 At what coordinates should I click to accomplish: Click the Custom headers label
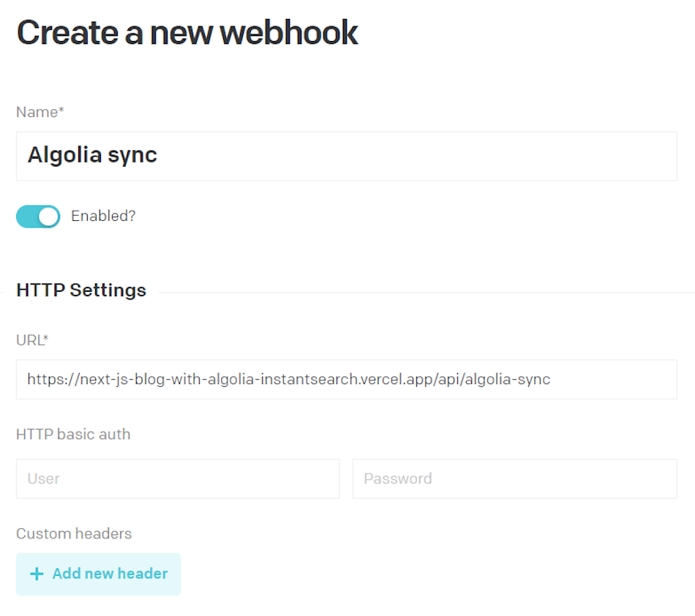73,533
